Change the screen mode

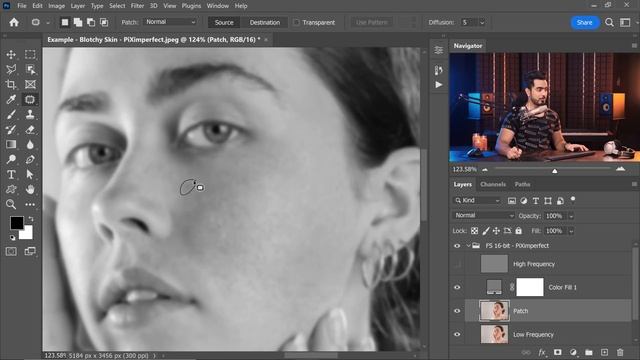coord(30,251)
